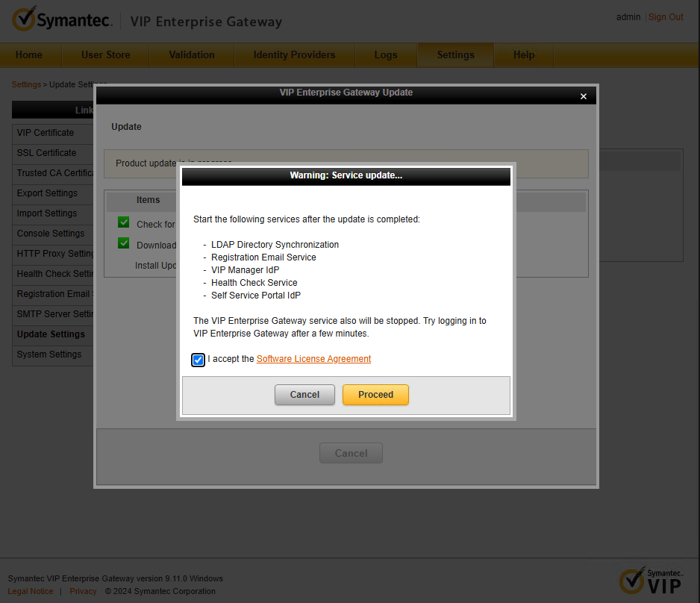Open the Help menu
This screenshot has height=603, width=700.
pyautogui.click(x=523, y=54)
